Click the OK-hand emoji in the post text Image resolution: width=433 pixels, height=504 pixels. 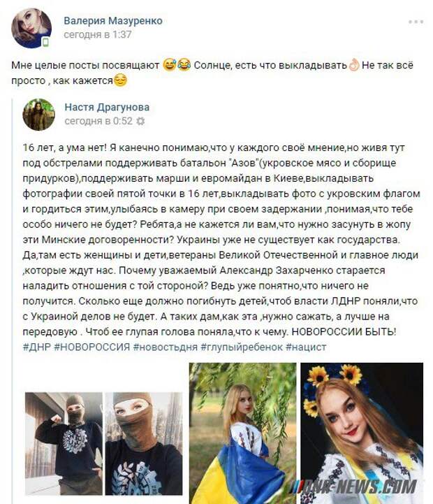coord(353,65)
